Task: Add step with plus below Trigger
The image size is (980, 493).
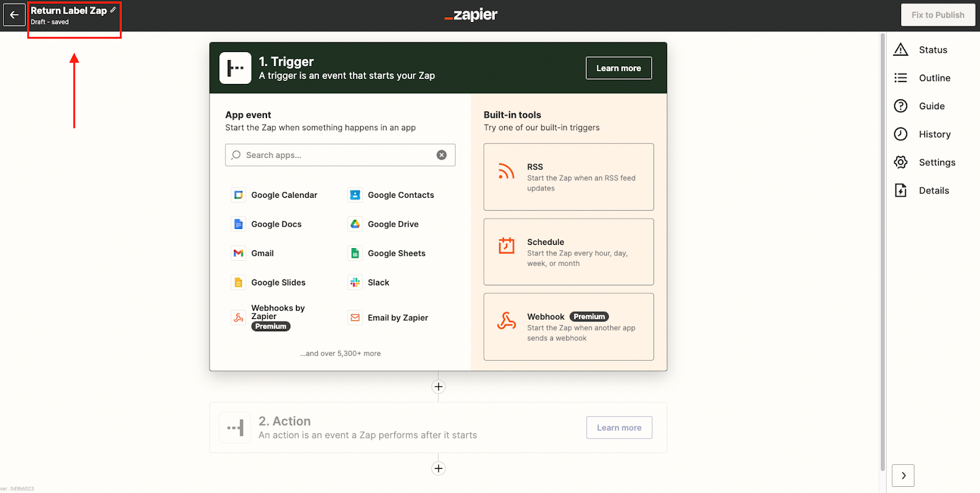Action: [x=439, y=386]
